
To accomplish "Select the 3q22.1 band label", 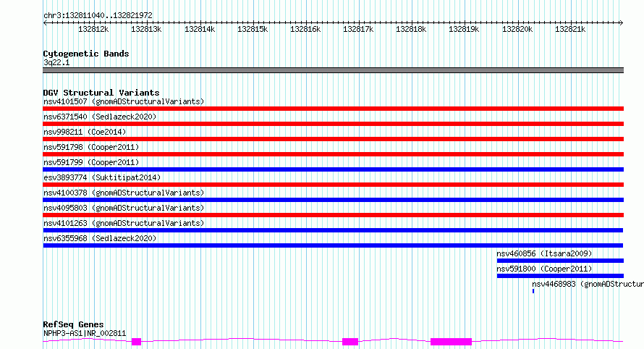I will 56,62.
